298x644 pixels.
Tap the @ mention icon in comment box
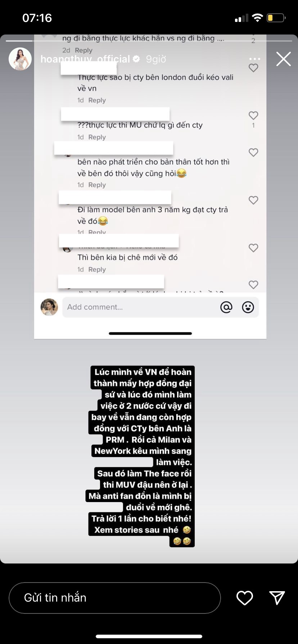pos(226,307)
